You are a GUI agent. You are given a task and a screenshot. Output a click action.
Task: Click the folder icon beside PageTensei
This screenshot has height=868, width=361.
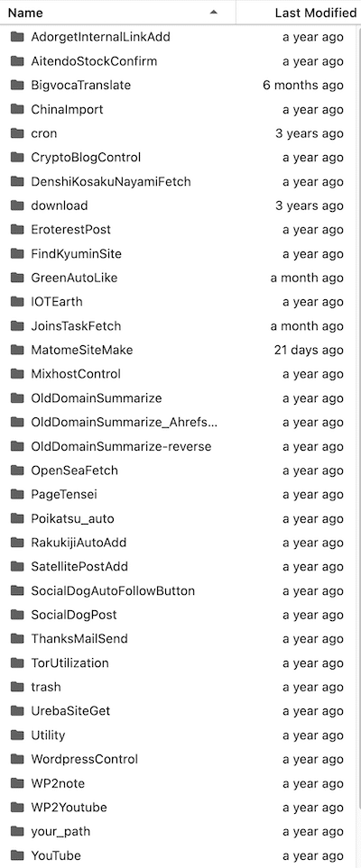17,494
